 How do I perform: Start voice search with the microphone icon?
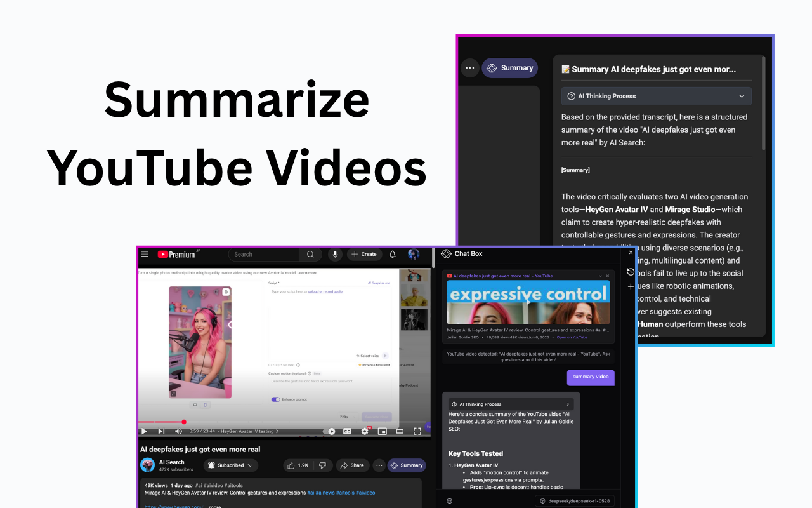pyautogui.click(x=335, y=254)
